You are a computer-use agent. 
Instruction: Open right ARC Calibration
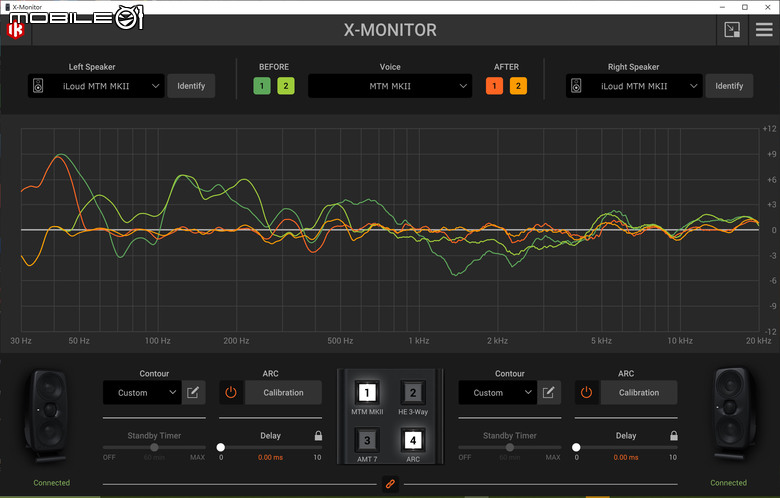[639, 393]
